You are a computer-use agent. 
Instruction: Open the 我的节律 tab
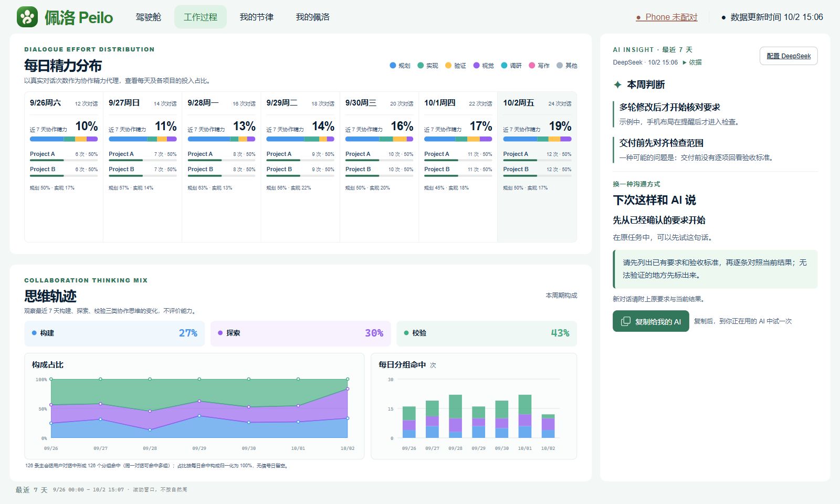pos(257,17)
